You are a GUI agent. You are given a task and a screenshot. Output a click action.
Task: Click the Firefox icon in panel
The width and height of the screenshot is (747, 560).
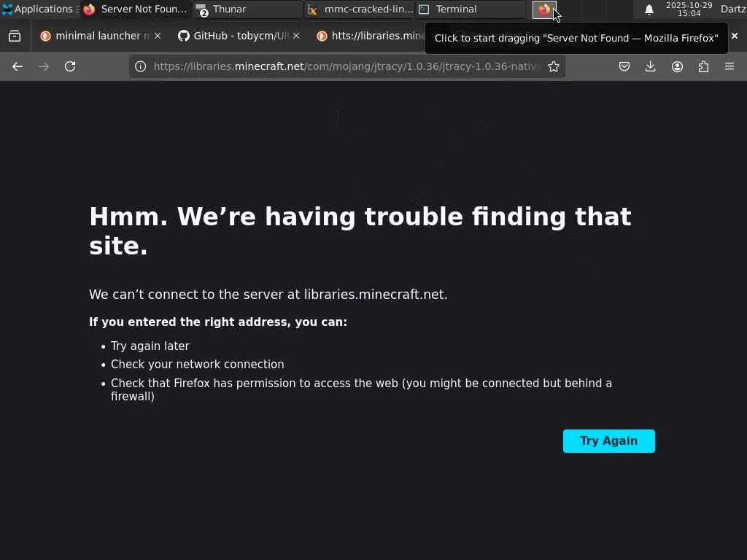tap(544, 9)
